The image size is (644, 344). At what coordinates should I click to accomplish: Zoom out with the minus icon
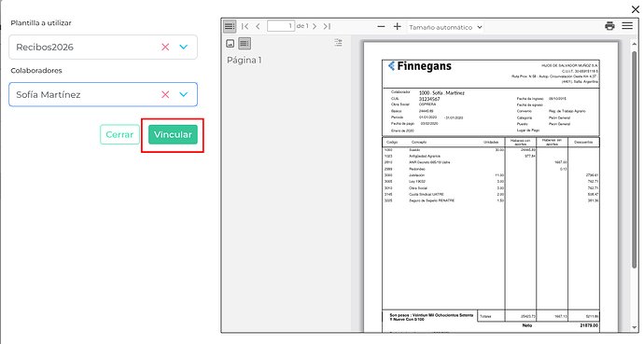point(381,27)
